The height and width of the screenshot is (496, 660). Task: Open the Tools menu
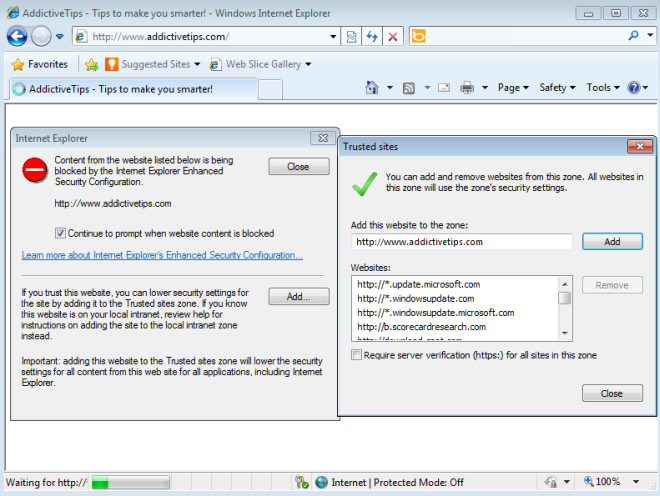click(x=603, y=88)
